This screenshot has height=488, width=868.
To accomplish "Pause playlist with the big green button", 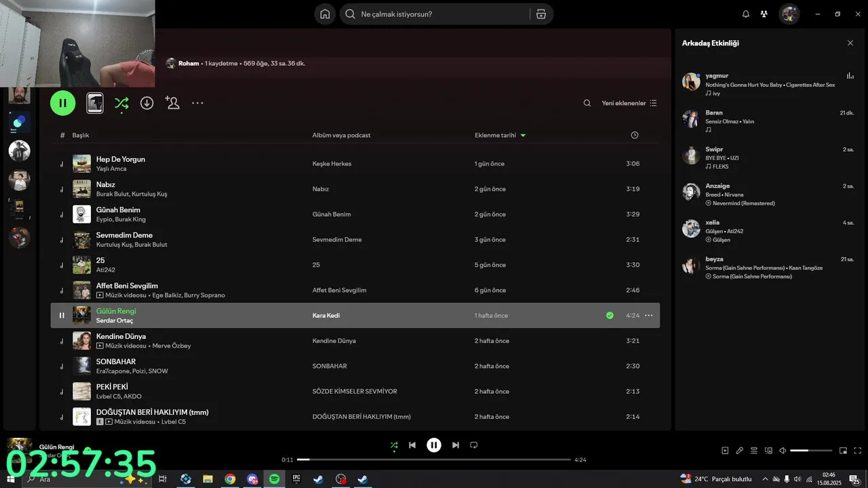I will pyautogui.click(x=62, y=103).
